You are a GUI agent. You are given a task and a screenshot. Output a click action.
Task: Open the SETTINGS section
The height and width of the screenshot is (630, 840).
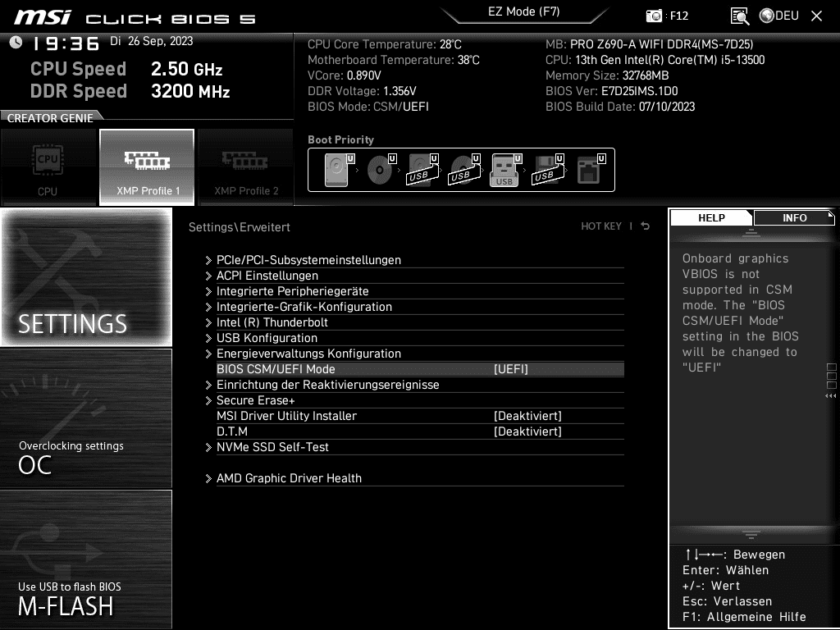[x=86, y=277]
